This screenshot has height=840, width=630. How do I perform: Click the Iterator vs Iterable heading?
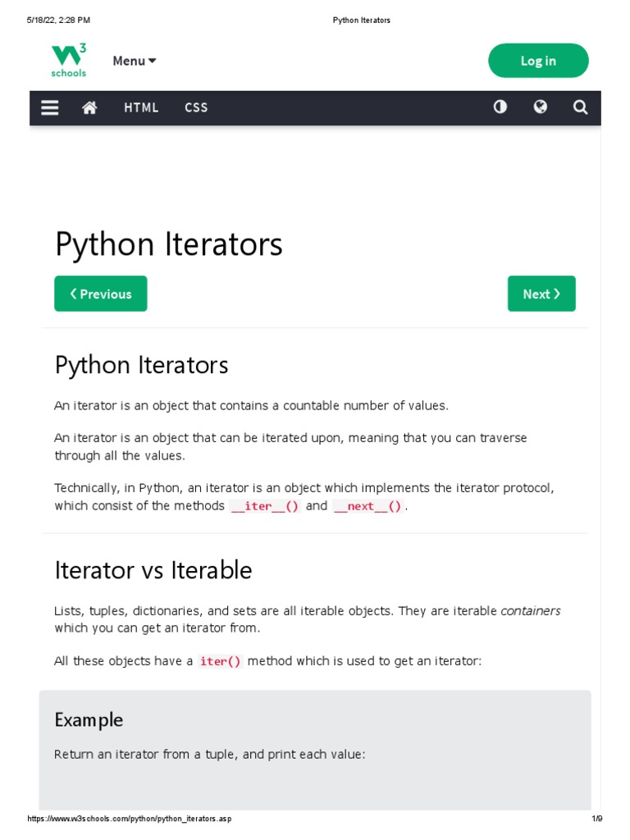click(153, 570)
